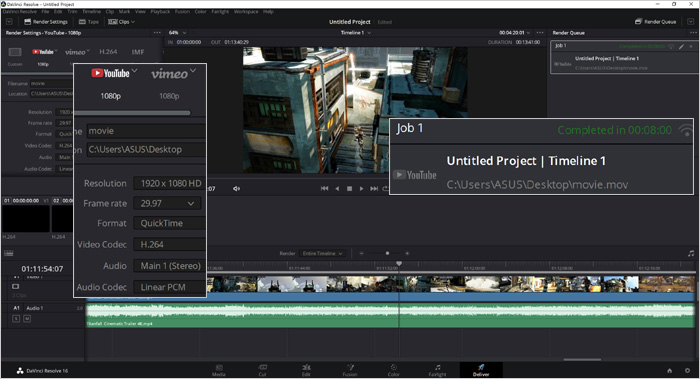Click the timeline view icon above the timecode

[x=8, y=253]
